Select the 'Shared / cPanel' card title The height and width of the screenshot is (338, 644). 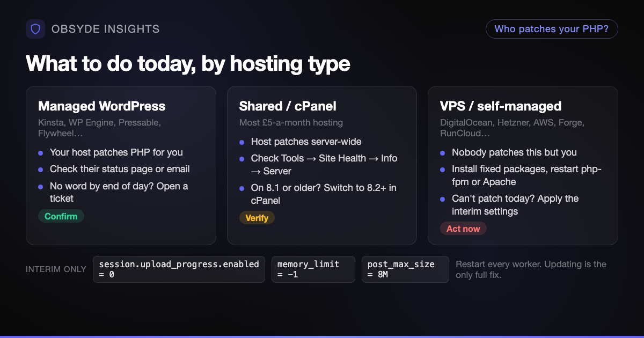tap(288, 106)
